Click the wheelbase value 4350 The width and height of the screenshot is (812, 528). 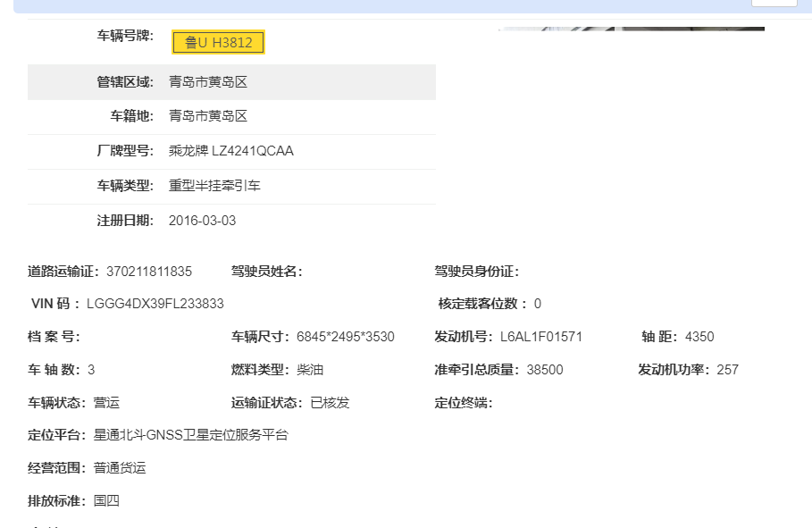click(x=699, y=337)
